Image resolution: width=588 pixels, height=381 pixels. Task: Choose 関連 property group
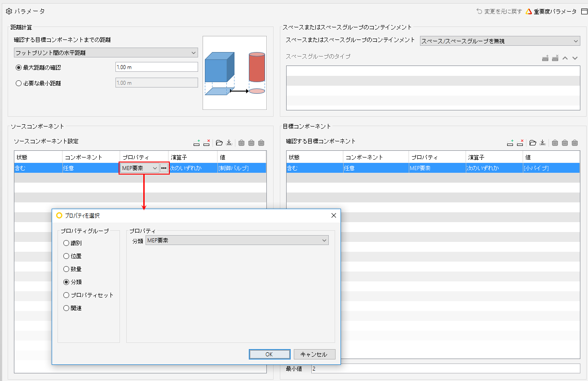(66, 308)
